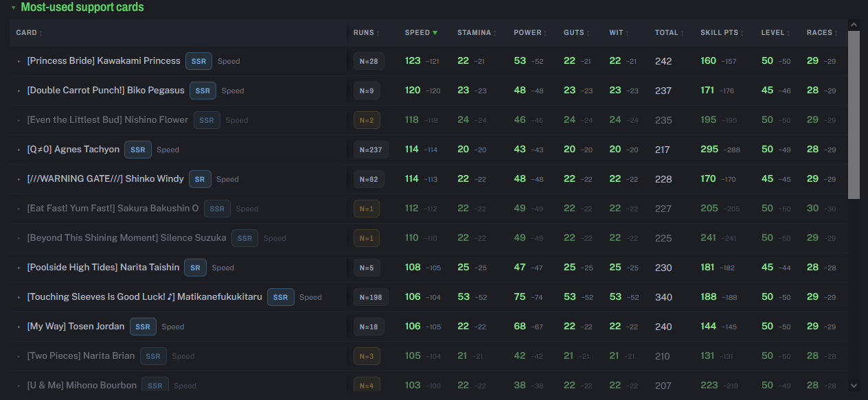The height and width of the screenshot is (400, 868).
Task: Click the SSR badge for Tosen Jordan
Action: 143,327
